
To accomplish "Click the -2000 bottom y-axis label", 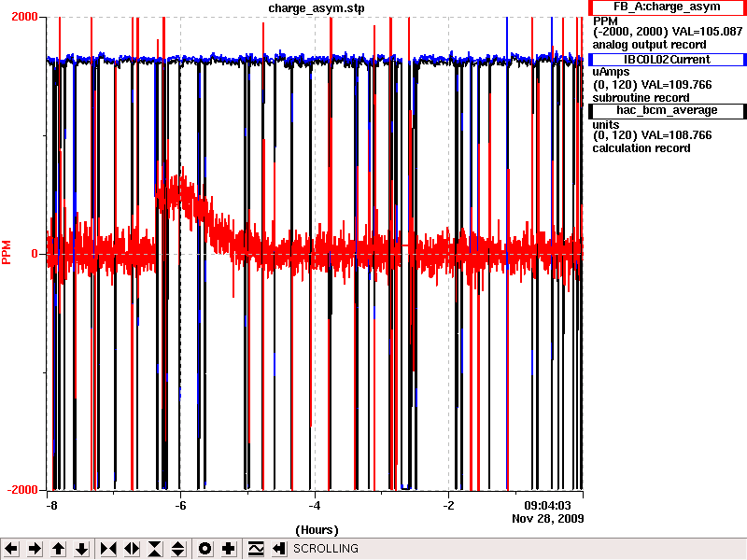I will click(21, 490).
